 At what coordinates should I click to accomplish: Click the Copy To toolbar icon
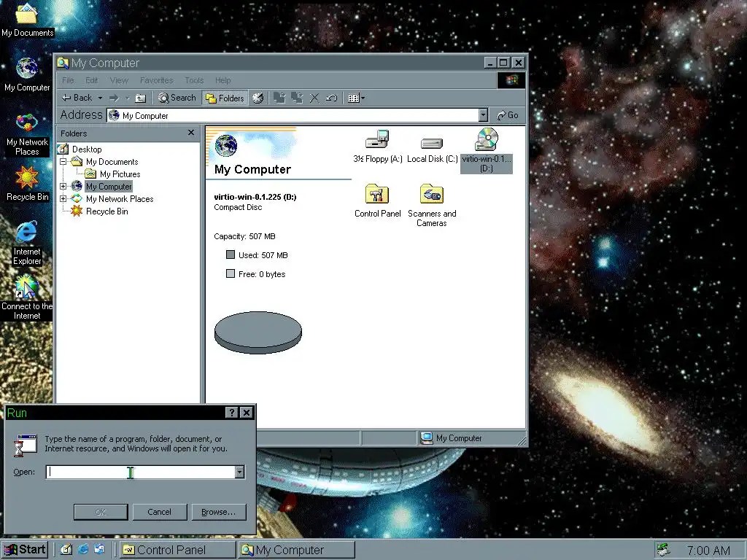(297, 98)
